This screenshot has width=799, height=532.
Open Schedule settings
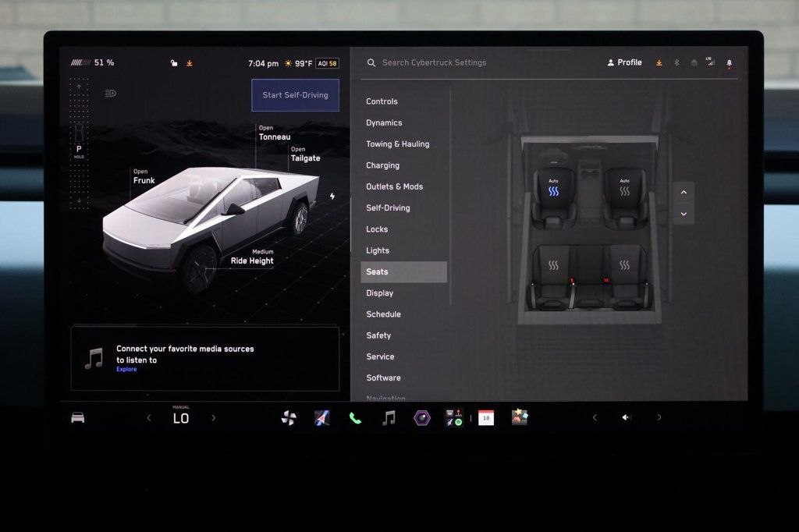[383, 314]
